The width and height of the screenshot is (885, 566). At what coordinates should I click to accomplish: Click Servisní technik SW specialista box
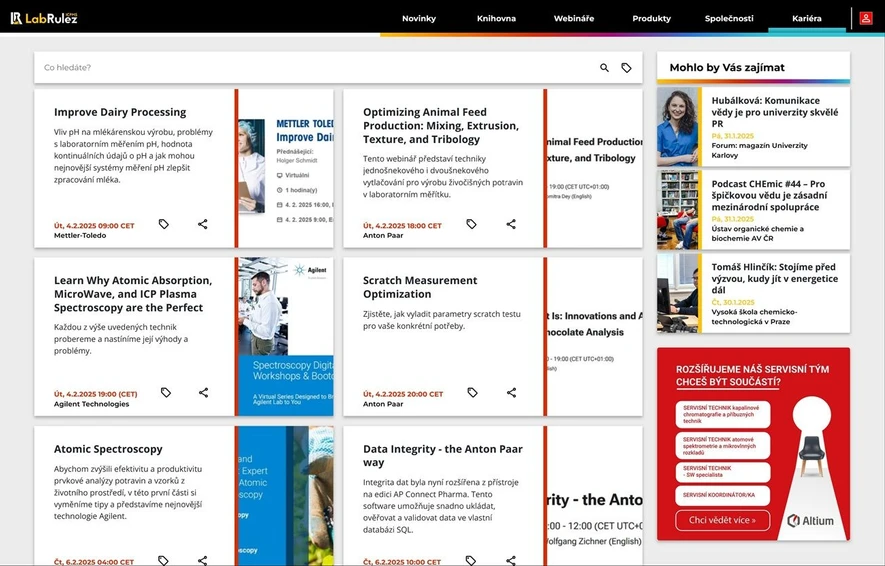coord(722,472)
